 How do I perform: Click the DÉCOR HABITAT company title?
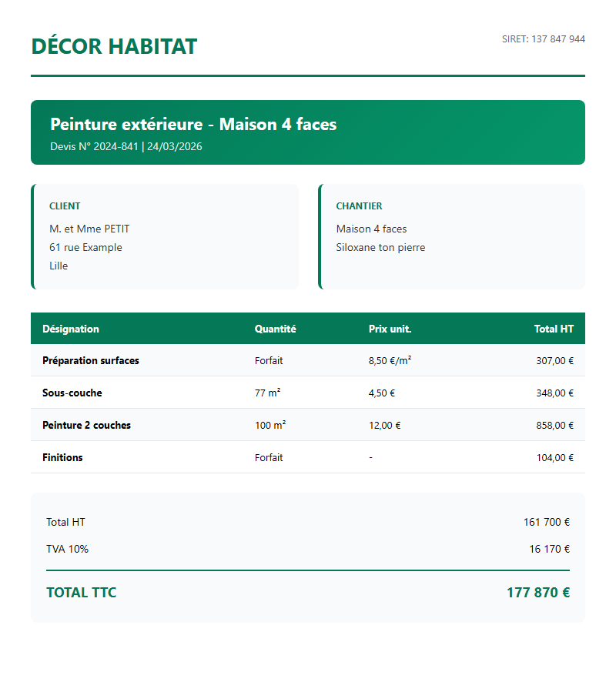[x=114, y=46]
